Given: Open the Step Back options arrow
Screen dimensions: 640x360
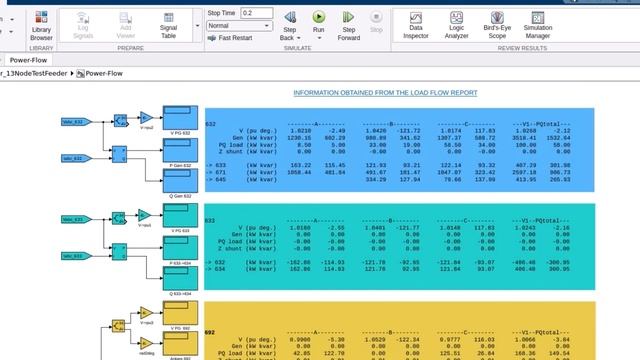Looking at the screenshot, I should pyautogui.click(x=299, y=38).
